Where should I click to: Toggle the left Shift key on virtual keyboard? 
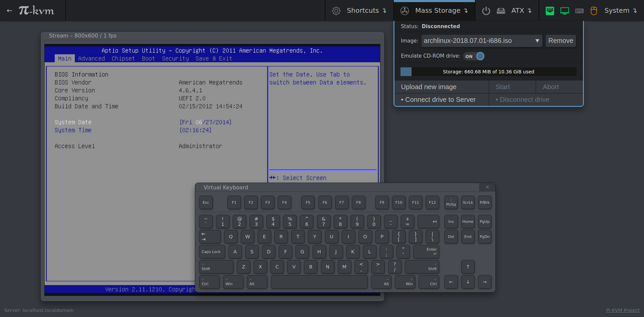(216, 267)
